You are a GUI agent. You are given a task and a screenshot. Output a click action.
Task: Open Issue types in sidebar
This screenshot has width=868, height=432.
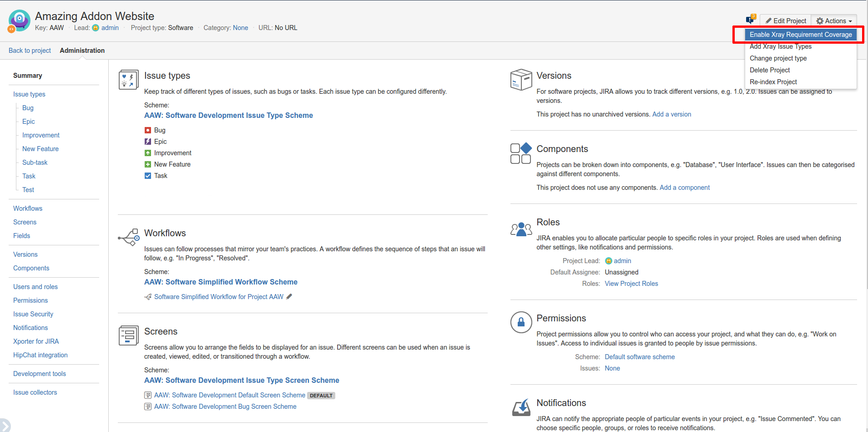29,94
